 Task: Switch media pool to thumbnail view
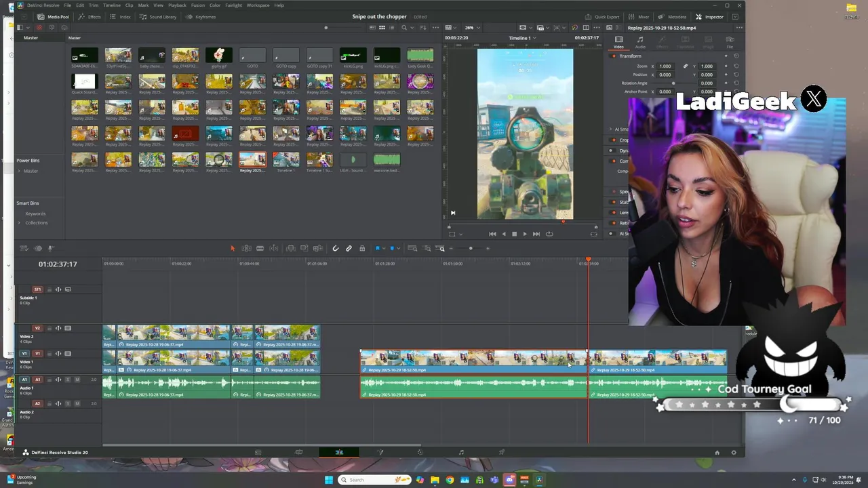coord(382,28)
